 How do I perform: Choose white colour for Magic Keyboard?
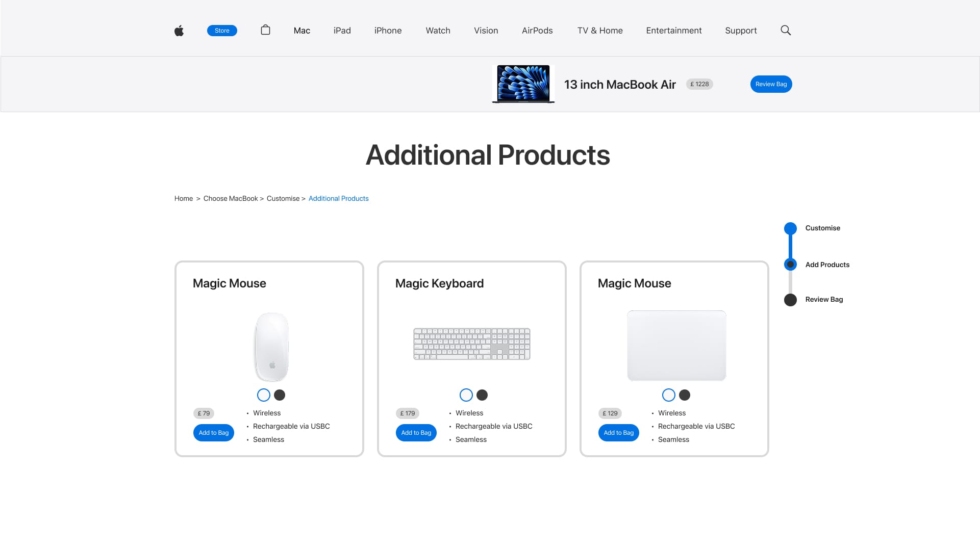pos(466,395)
